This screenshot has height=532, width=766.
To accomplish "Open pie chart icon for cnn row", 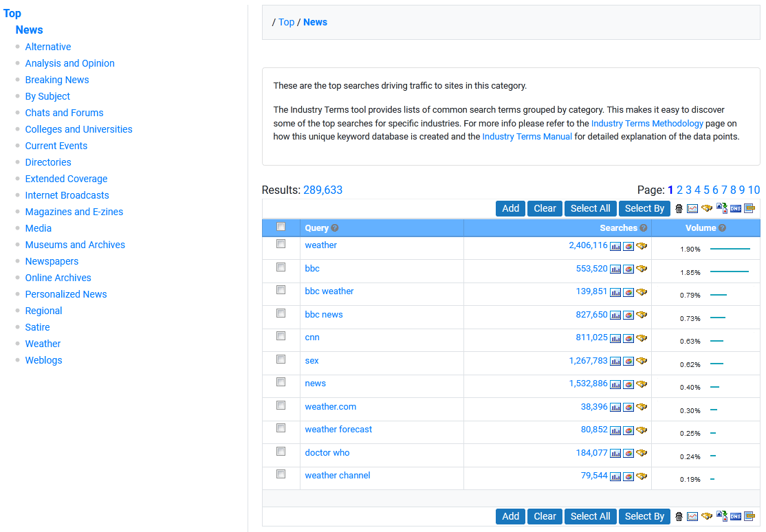I will pyautogui.click(x=628, y=338).
